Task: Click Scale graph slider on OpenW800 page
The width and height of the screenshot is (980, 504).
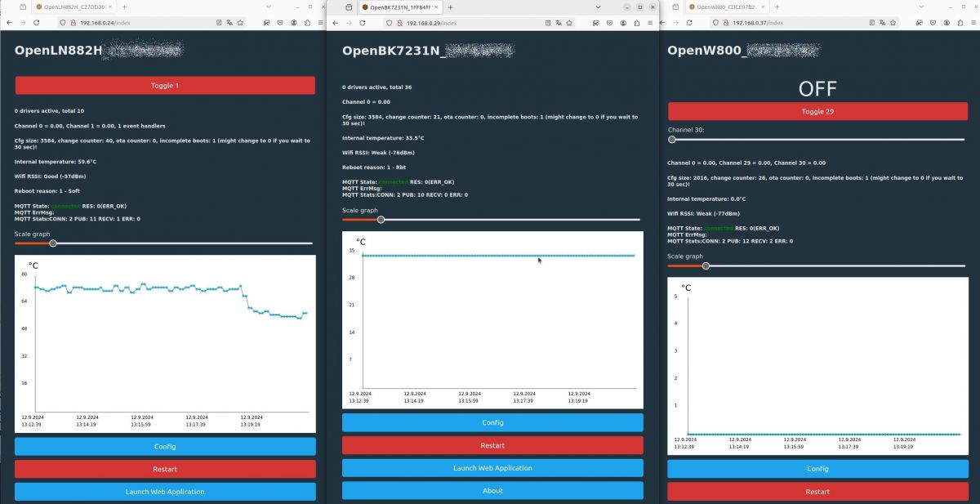Action: click(817, 265)
